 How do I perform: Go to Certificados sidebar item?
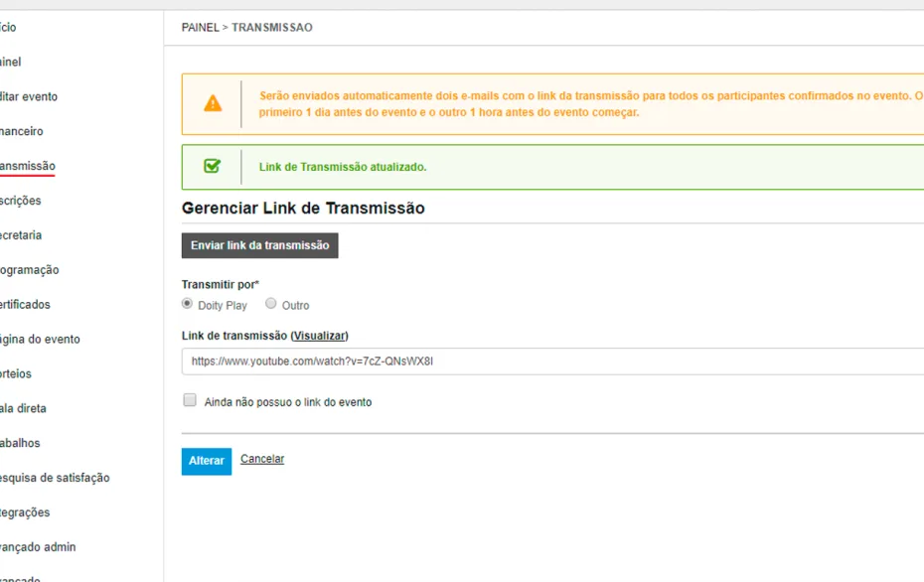pos(25,305)
